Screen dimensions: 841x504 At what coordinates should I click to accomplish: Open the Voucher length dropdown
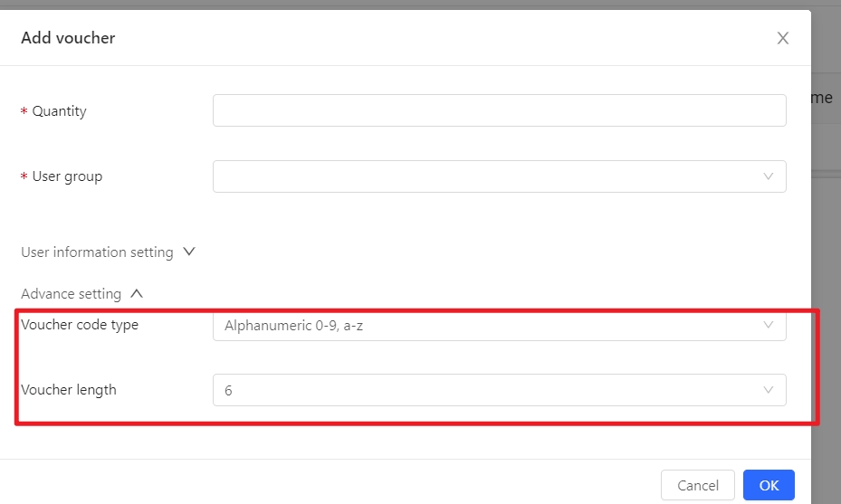[x=500, y=390]
